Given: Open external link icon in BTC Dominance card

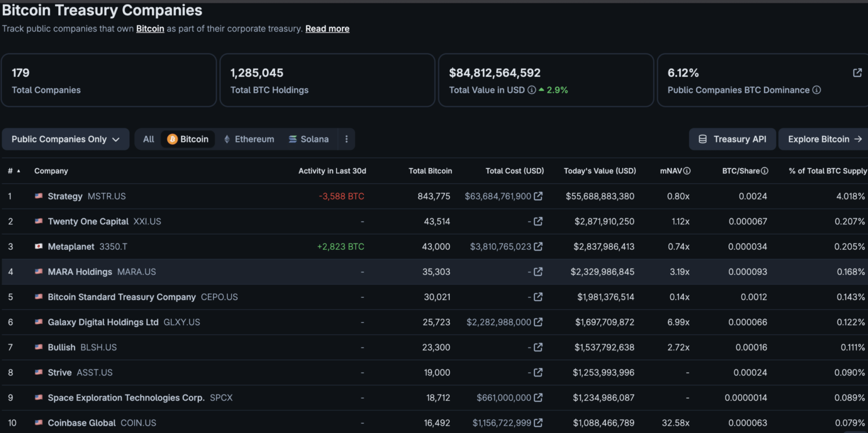Looking at the screenshot, I should pos(857,72).
